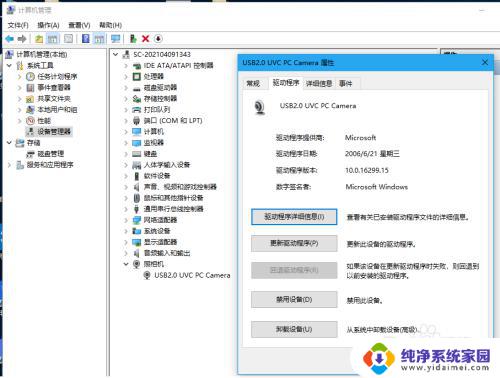Click the 照相机 camera category icon
Image resolution: width=500 pixels, height=378 pixels.
tap(137, 264)
